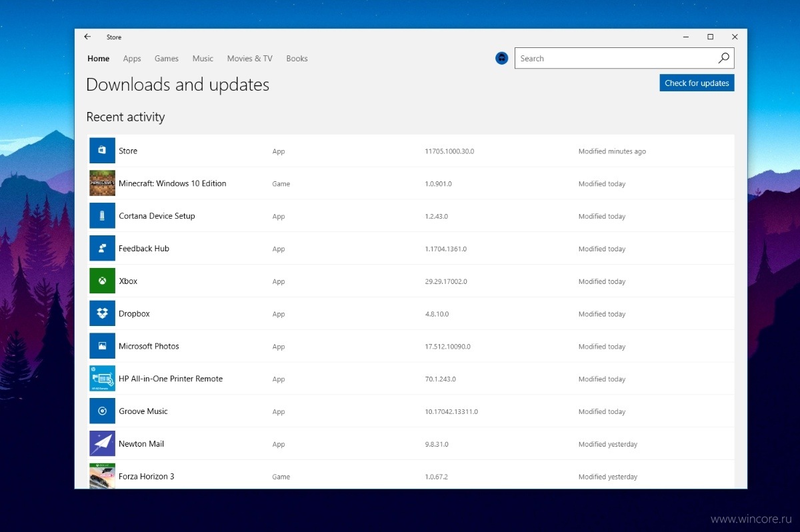
Task: Open the Dropbox app name
Action: pos(134,314)
